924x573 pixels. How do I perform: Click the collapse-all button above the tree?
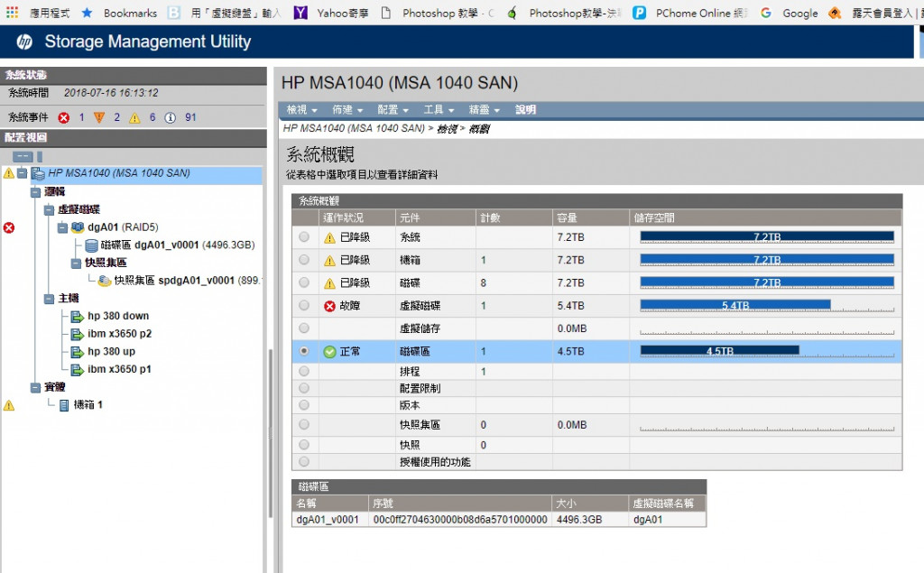click(x=23, y=156)
